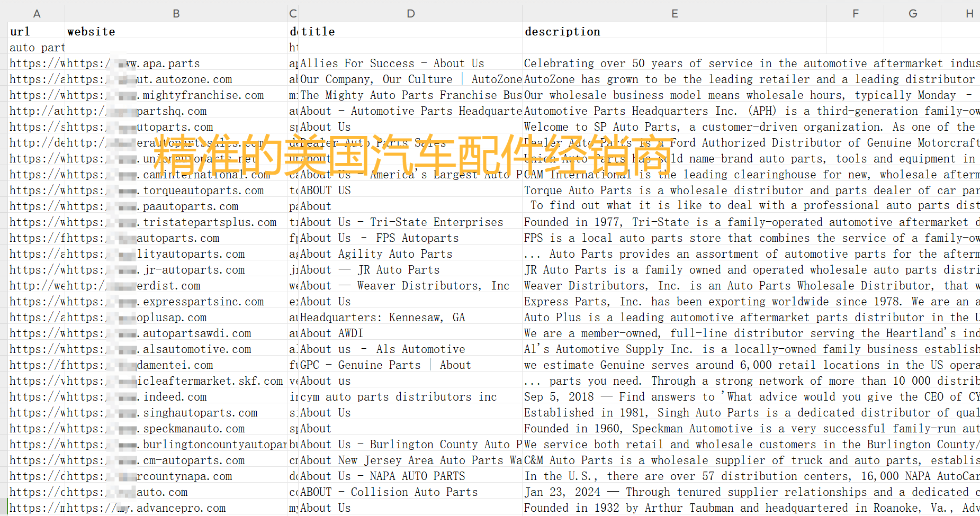Select the paautoparts.com website cell
The width and height of the screenshot is (980, 516).
tap(176, 206)
